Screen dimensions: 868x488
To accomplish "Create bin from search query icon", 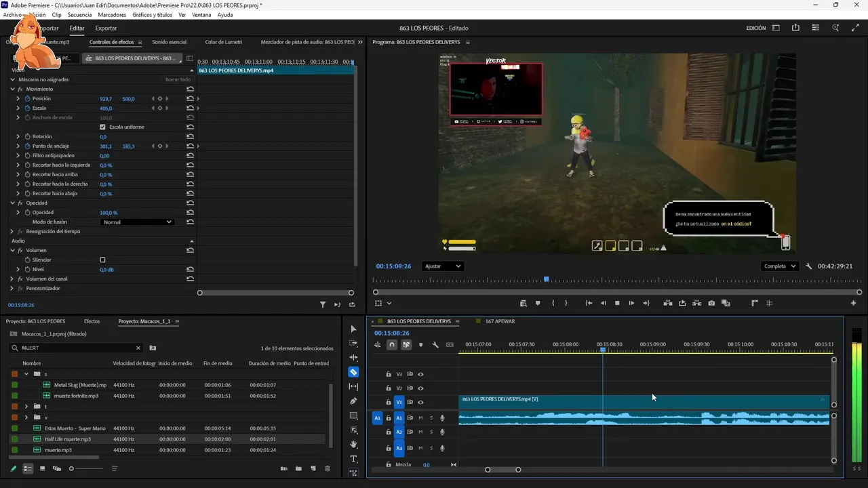I will point(153,348).
